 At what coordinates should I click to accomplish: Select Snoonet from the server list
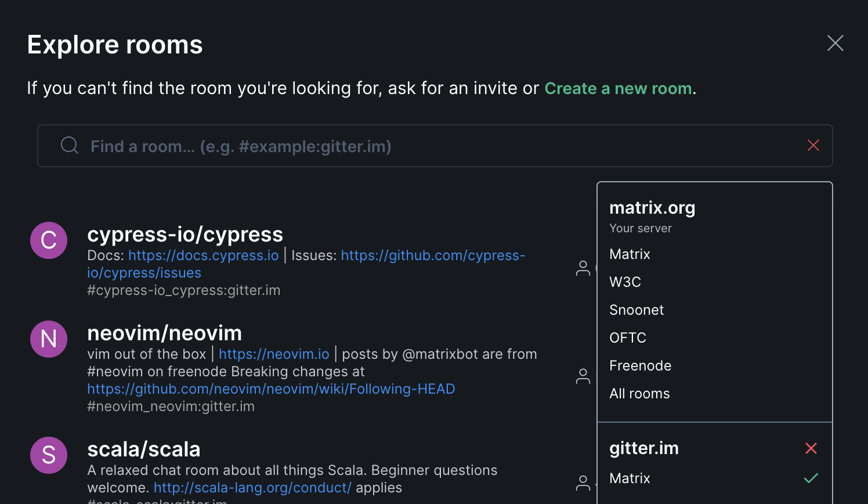(x=636, y=309)
